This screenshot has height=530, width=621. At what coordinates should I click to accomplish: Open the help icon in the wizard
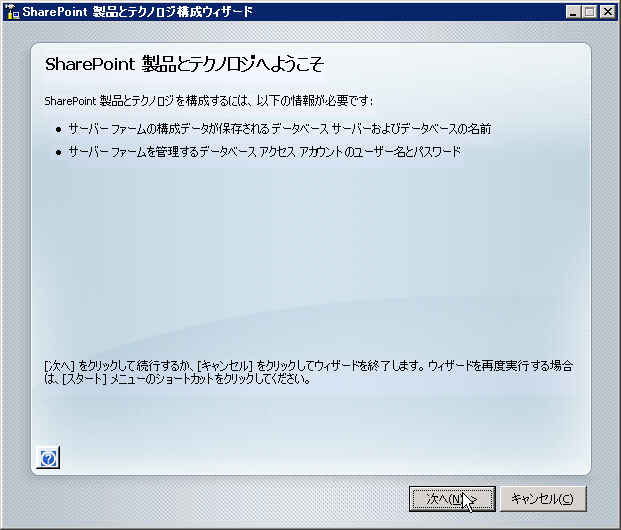click(49, 458)
